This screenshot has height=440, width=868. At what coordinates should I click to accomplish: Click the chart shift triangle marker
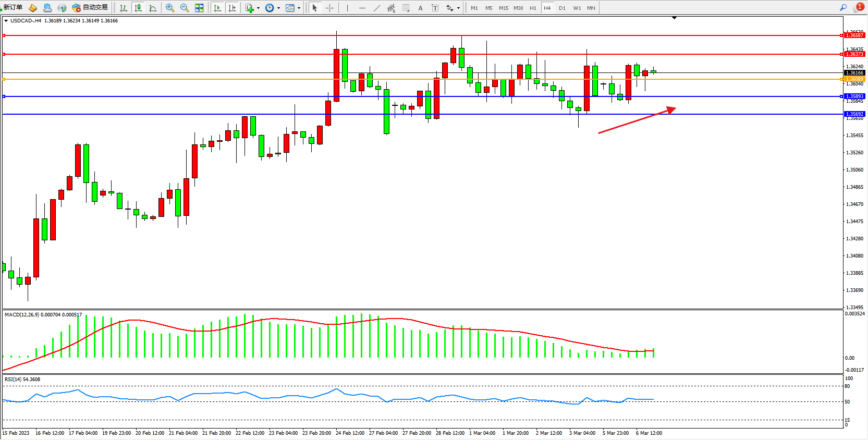674,18
